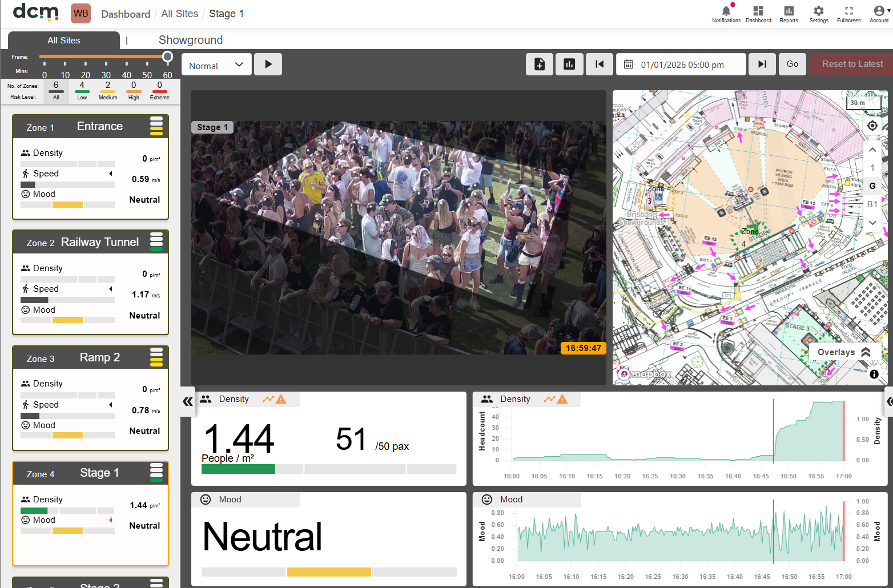This screenshot has width=893, height=588.
Task: Filter zones by Medium risk level
Action: (x=108, y=90)
